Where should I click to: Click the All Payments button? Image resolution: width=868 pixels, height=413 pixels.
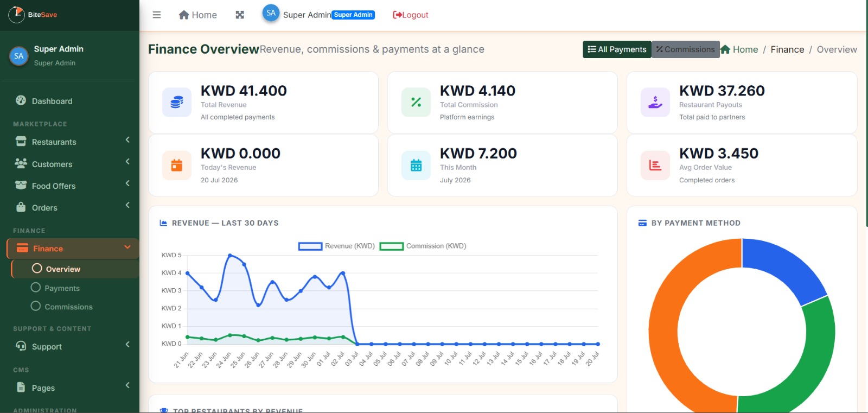click(x=617, y=49)
